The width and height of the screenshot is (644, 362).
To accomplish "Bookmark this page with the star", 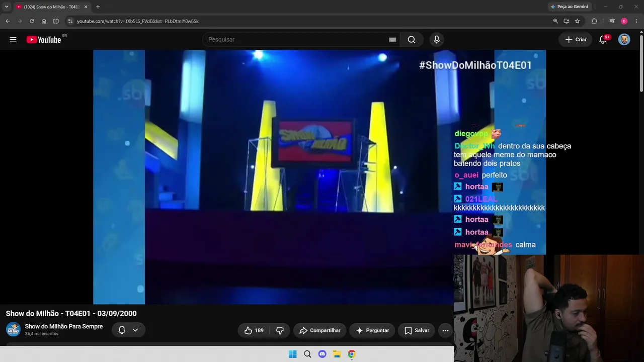I will pos(577,21).
